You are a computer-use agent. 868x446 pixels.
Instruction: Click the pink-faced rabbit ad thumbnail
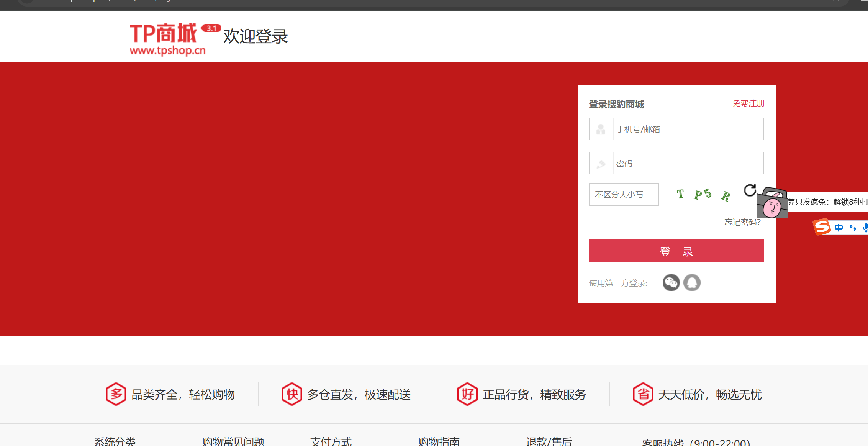[772, 203]
